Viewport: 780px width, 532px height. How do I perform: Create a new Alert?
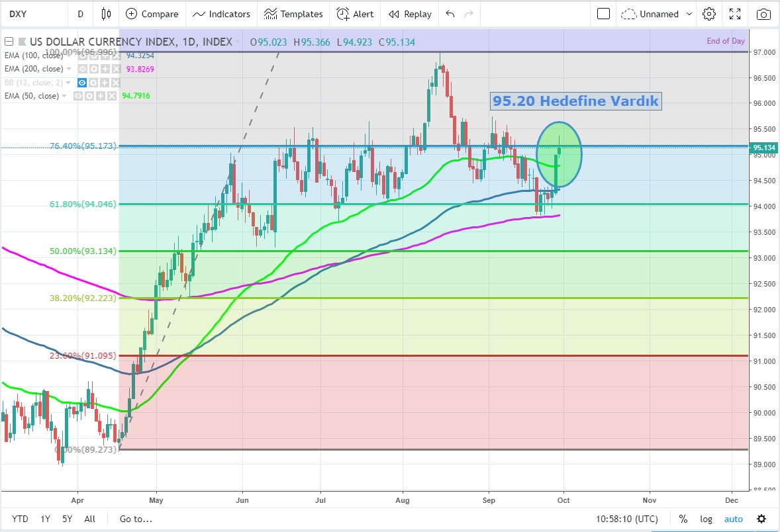pyautogui.click(x=355, y=14)
